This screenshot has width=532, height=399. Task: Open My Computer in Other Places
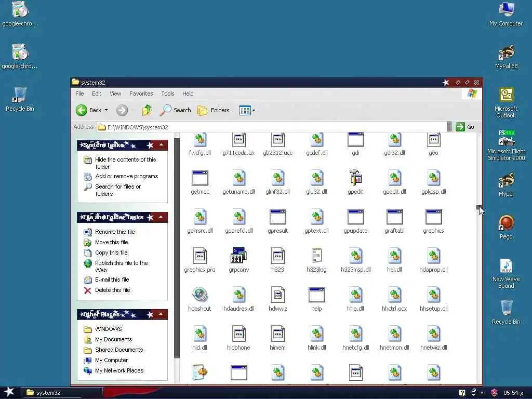[x=111, y=361]
